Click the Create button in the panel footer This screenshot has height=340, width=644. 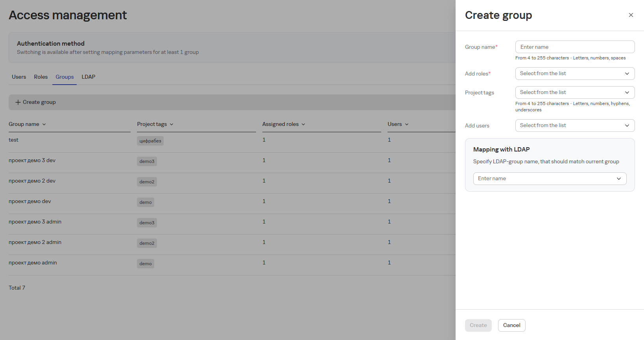click(x=478, y=325)
